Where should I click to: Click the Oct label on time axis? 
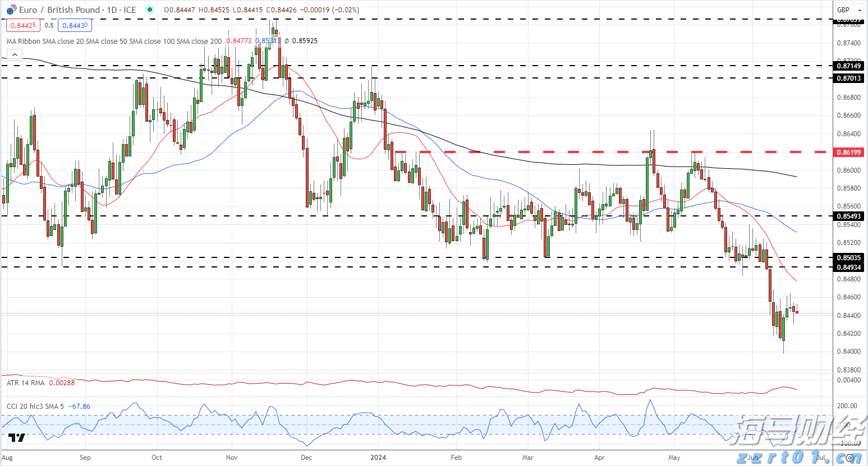click(x=157, y=457)
